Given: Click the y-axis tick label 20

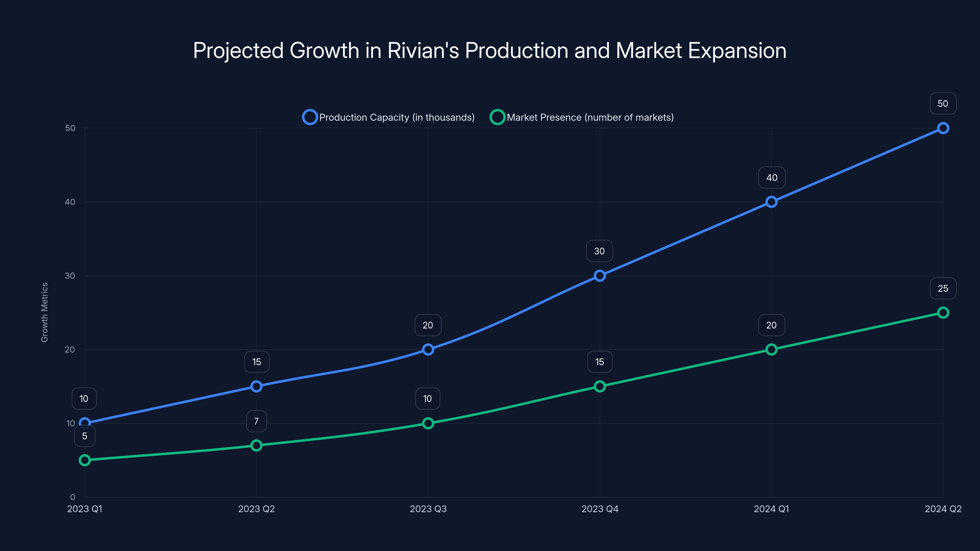Looking at the screenshot, I should point(70,350).
